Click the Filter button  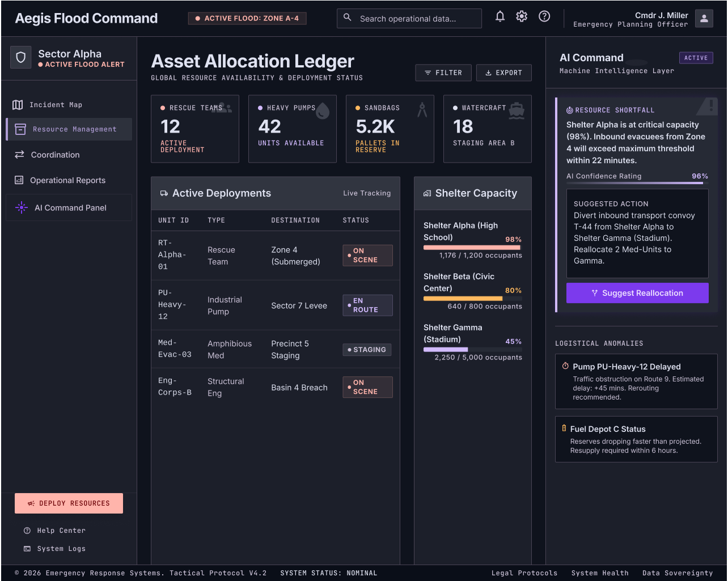(x=443, y=73)
